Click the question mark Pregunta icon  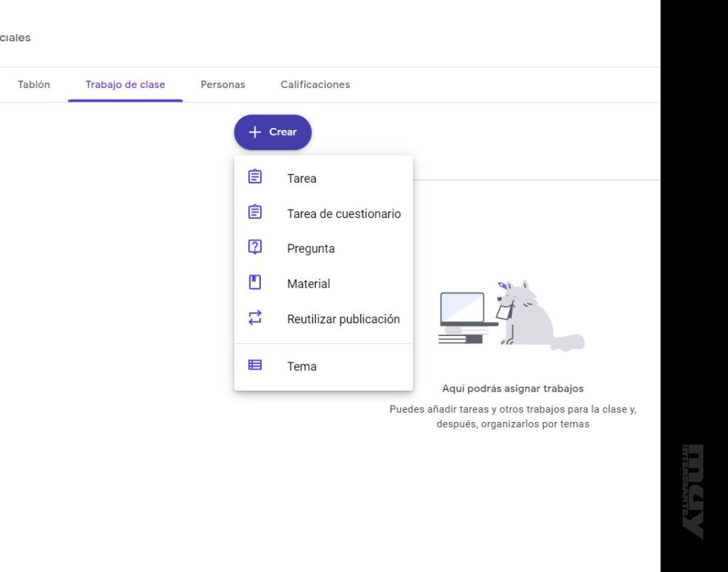click(x=255, y=247)
